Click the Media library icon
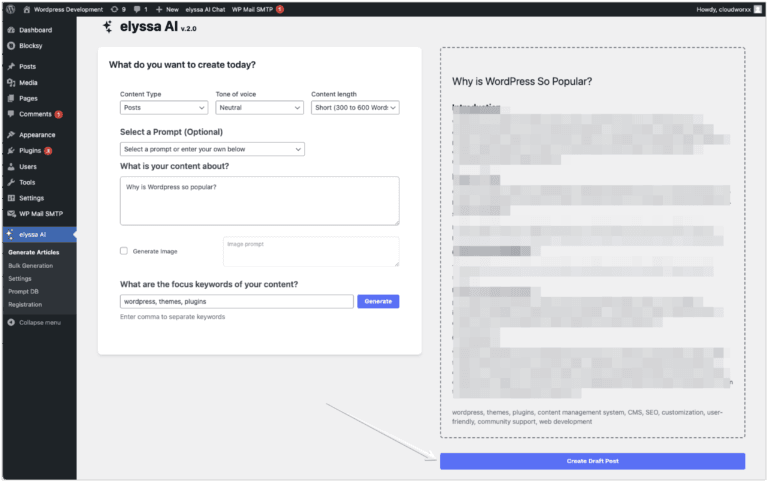768x482 pixels. [x=11, y=82]
